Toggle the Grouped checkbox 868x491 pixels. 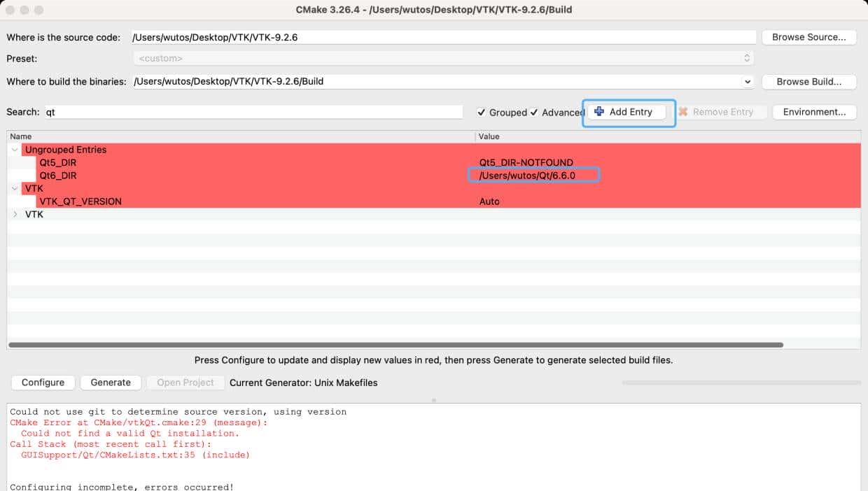[481, 113]
